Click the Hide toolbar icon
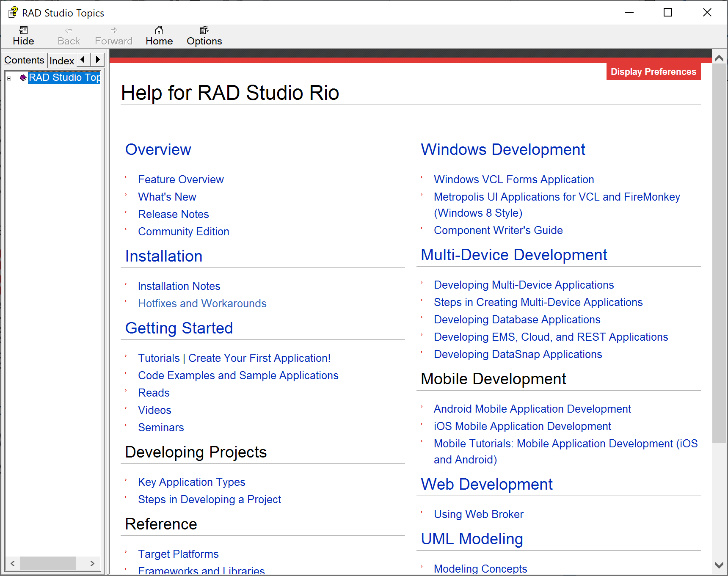 pyautogui.click(x=23, y=30)
